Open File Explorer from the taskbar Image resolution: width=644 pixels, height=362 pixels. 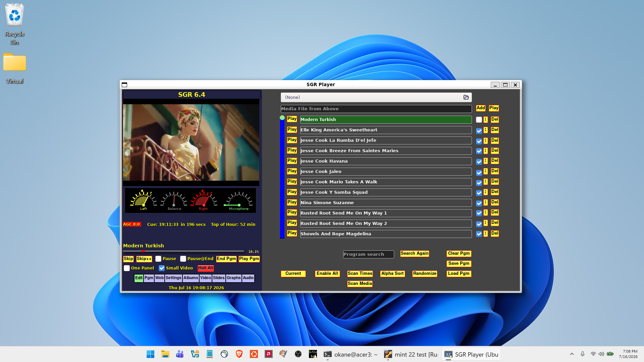pyautogui.click(x=165, y=354)
